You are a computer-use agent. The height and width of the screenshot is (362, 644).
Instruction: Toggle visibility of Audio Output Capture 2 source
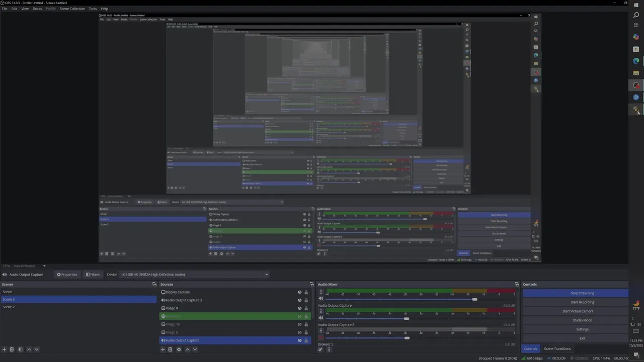(299, 300)
